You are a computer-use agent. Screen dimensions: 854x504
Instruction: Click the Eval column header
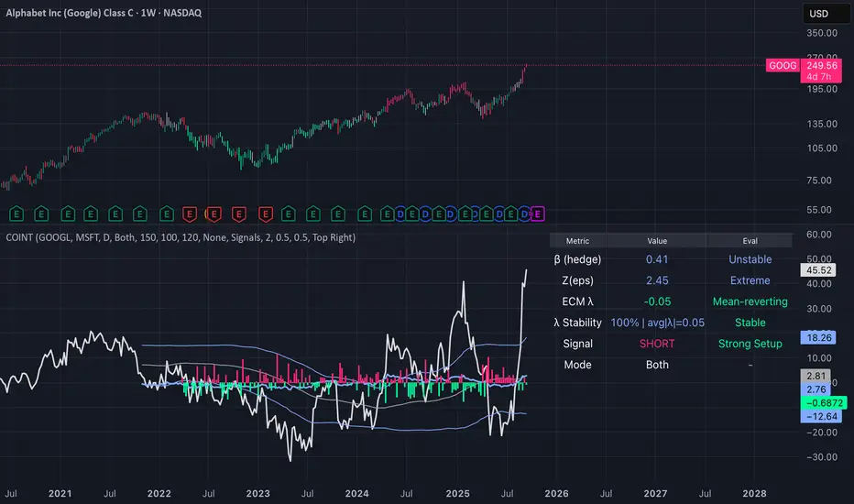[750, 241]
